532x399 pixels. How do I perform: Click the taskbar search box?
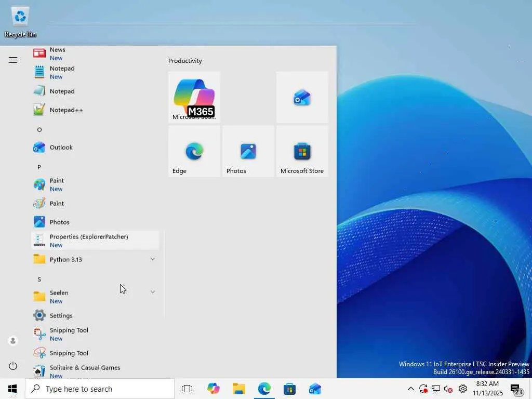pyautogui.click(x=100, y=389)
